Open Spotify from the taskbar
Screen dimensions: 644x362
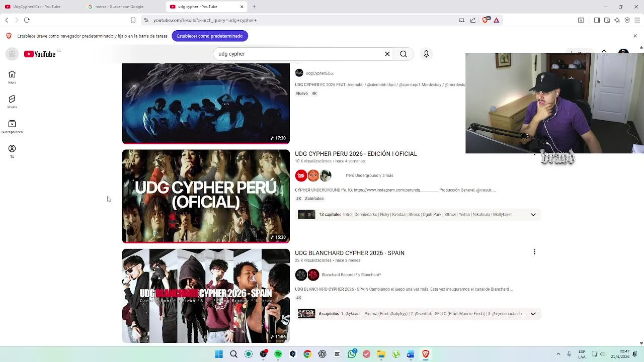click(278, 354)
